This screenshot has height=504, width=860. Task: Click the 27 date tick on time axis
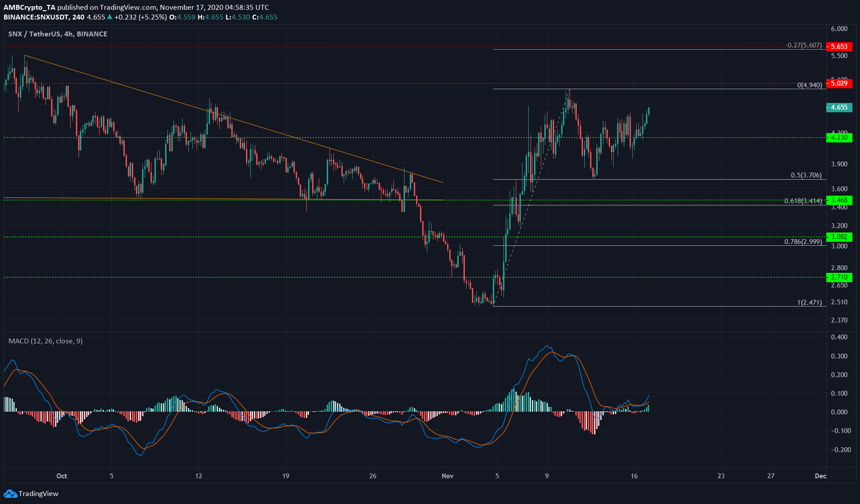(x=771, y=476)
